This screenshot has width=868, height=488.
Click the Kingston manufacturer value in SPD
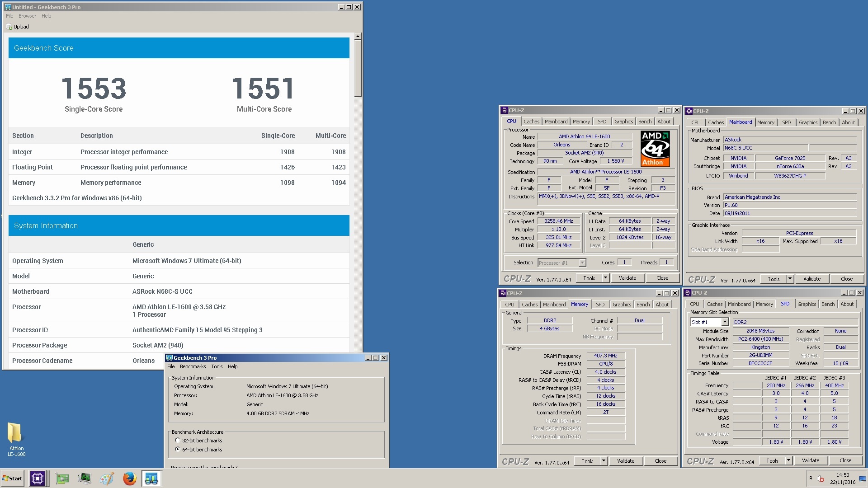click(760, 347)
